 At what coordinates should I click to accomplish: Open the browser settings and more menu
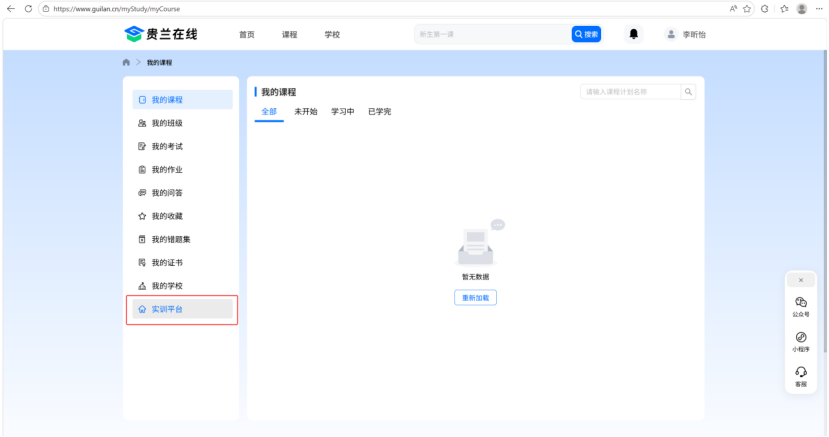pos(819,8)
